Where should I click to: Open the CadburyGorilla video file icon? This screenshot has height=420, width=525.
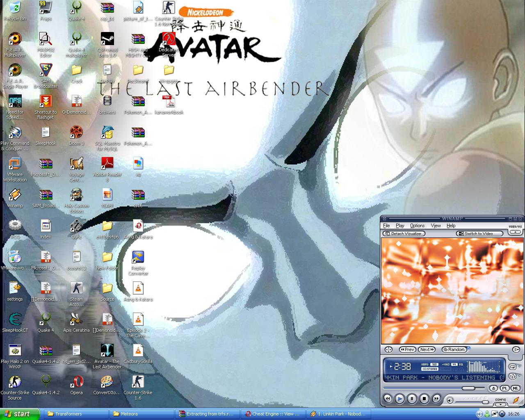[x=138, y=354]
